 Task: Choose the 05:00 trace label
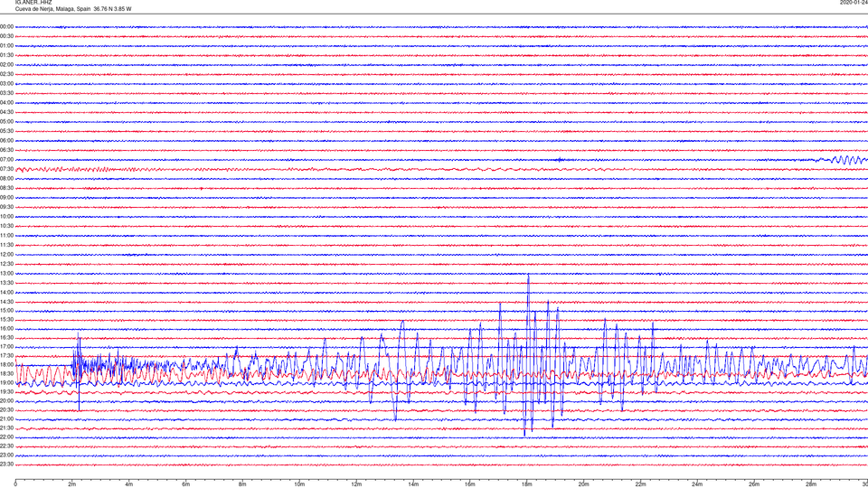coord(6,122)
